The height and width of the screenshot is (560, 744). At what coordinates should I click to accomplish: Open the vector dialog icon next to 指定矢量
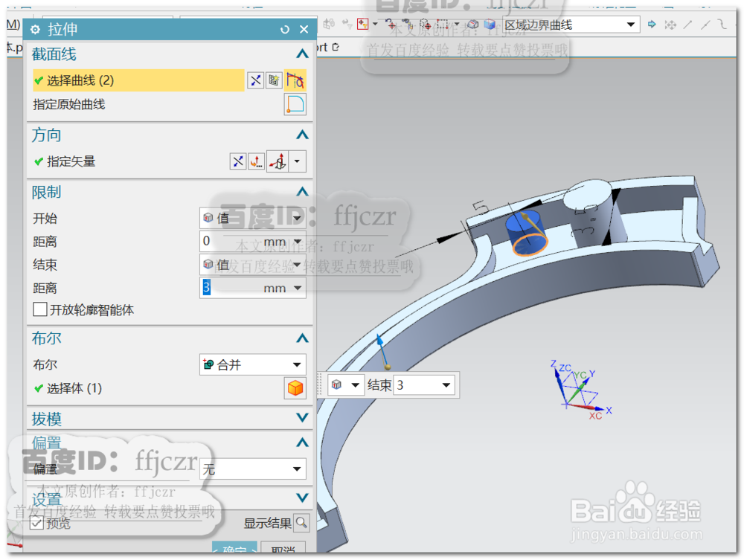256,161
